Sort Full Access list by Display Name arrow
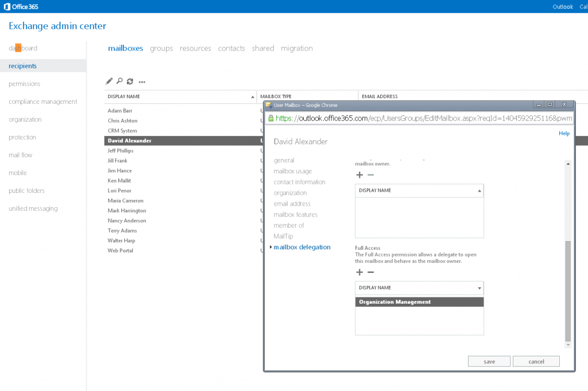 coord(479,288)
